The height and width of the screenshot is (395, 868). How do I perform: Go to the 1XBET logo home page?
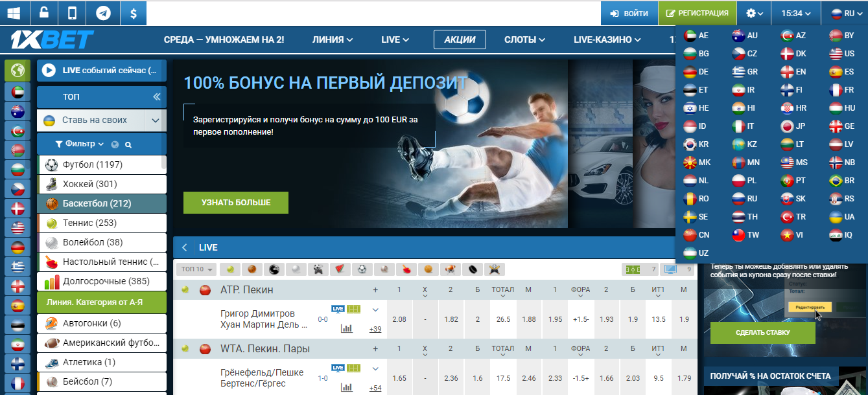coord(53,39)
